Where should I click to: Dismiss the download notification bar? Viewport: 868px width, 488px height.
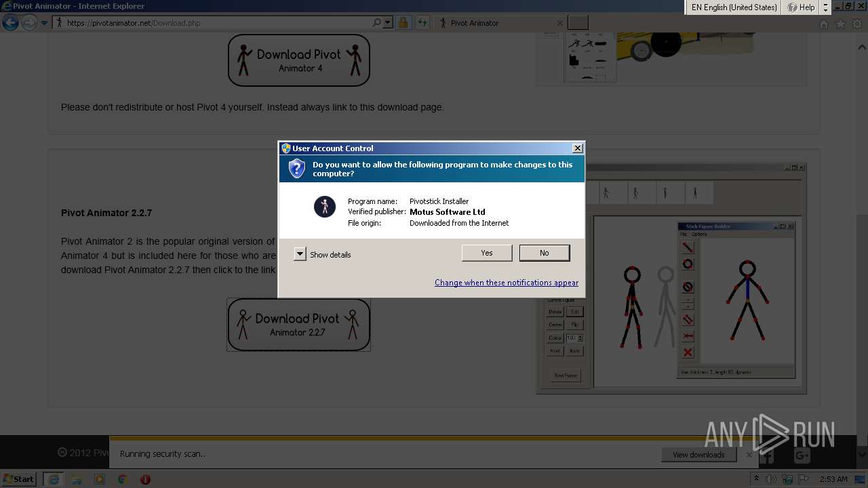749,455
